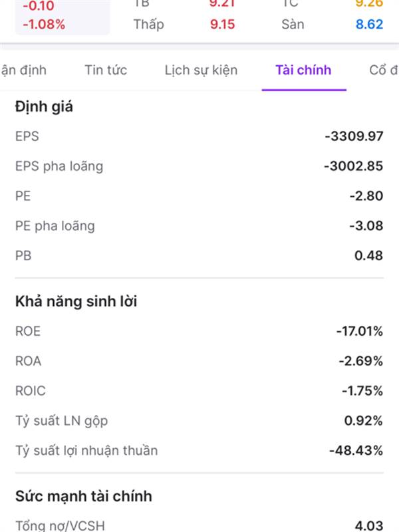Open the partially visible Nhận định tab
399x532 pixels.
[23, 70]
